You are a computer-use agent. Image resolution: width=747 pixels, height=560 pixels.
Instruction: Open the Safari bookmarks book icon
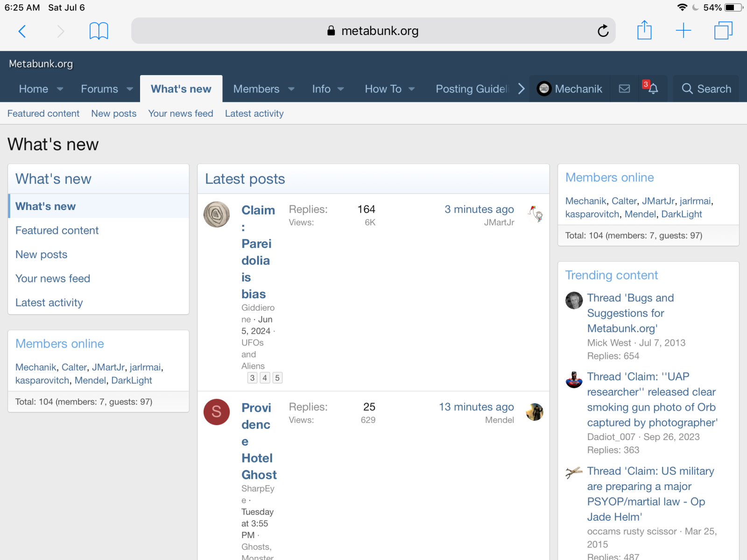click(99, 31)
